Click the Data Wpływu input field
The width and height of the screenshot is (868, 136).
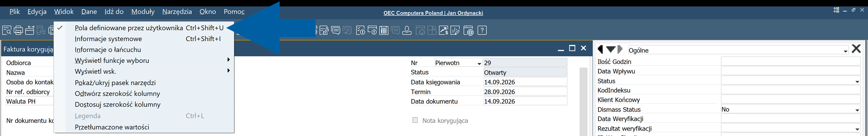[791, 71]
